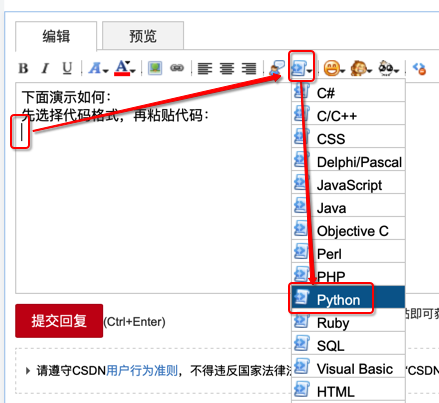439x403 pixels.
Task: Select C/C++ from code language list
Action: [x=348, y=114]
